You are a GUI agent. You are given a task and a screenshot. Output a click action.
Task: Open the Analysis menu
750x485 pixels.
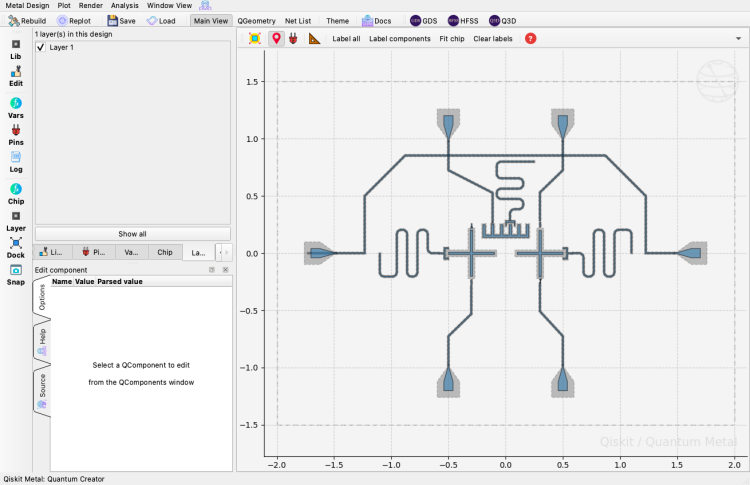coord(124,5)
